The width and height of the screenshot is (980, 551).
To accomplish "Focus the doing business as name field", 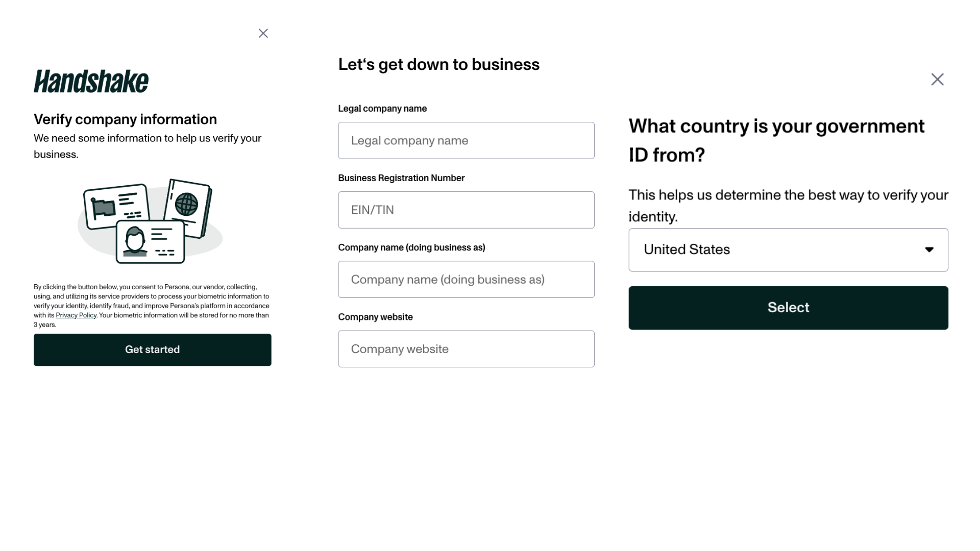I will (466, 279).
